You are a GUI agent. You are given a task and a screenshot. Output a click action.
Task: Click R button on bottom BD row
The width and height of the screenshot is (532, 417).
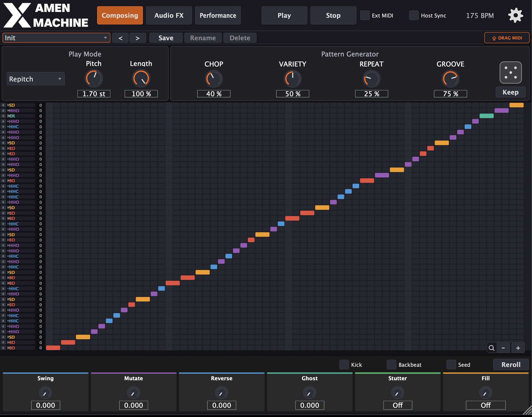tap(3, 348)
